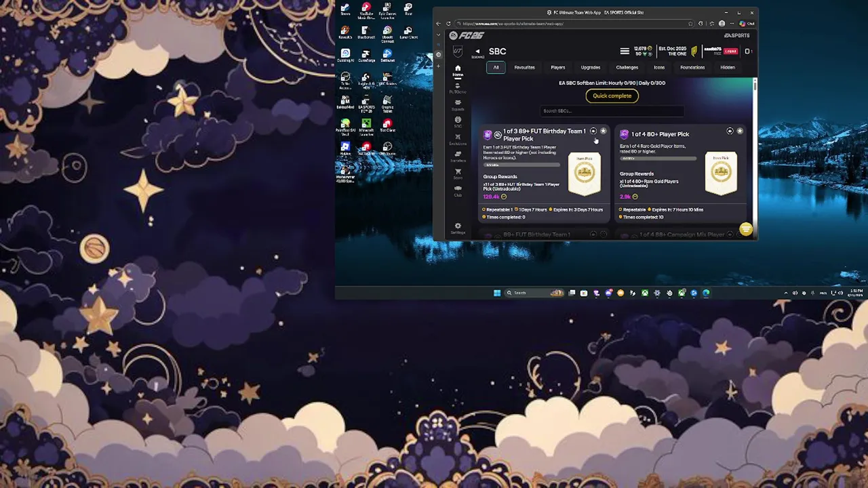Screen dimensions: 868x488
Task: Switch to the Upgrades tab
Action: pos(591,68)
